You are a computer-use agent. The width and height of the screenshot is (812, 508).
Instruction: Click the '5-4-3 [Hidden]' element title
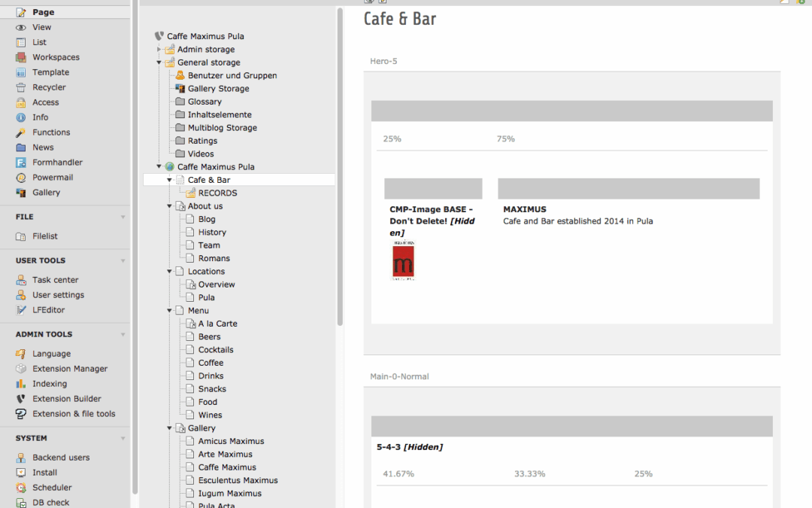click(x=410, y=447)
